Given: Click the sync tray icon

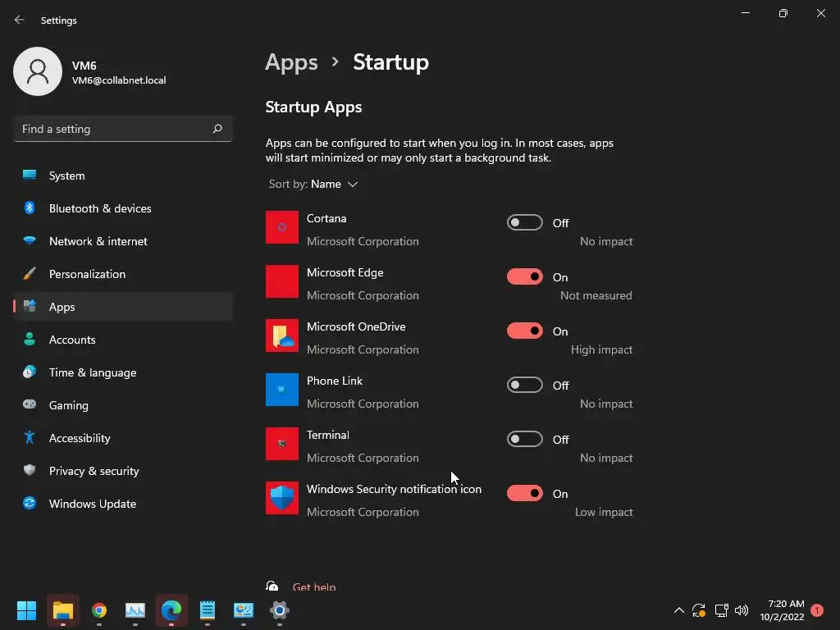Looking at the screenshot, I should point(699,610).
